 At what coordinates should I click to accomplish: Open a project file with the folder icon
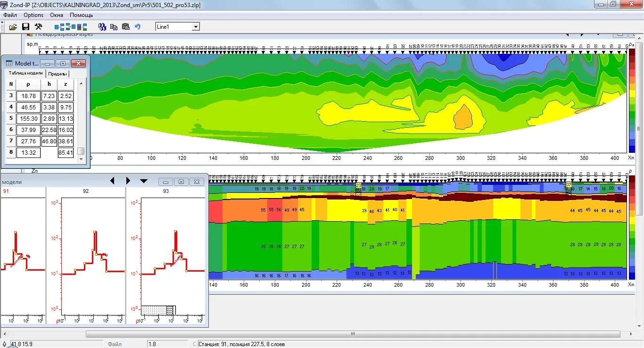point(13,26)
